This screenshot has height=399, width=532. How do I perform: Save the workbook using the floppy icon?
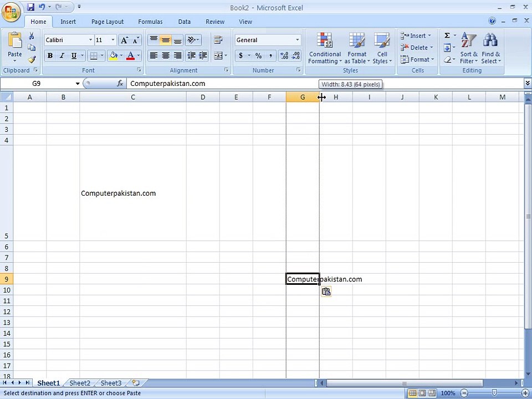(30, 7)
